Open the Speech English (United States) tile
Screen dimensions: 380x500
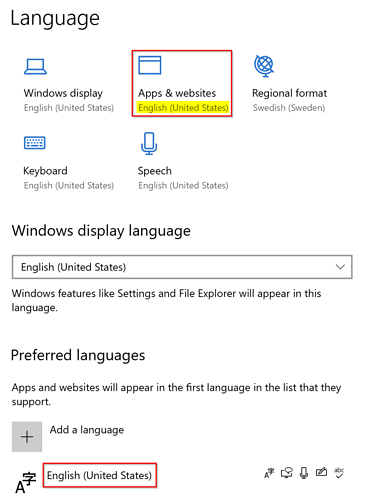pos(183,162)
